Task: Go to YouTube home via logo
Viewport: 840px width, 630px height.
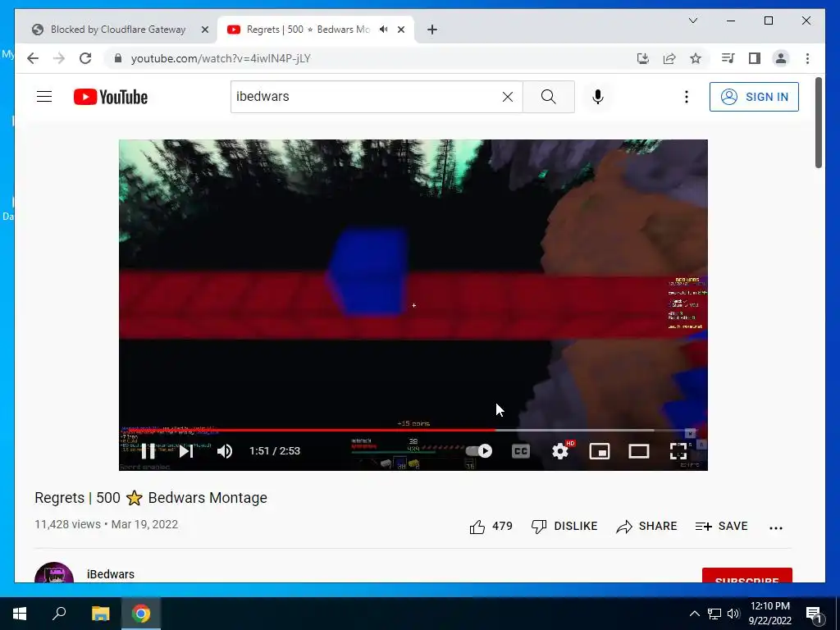Action: click(111, 97)
